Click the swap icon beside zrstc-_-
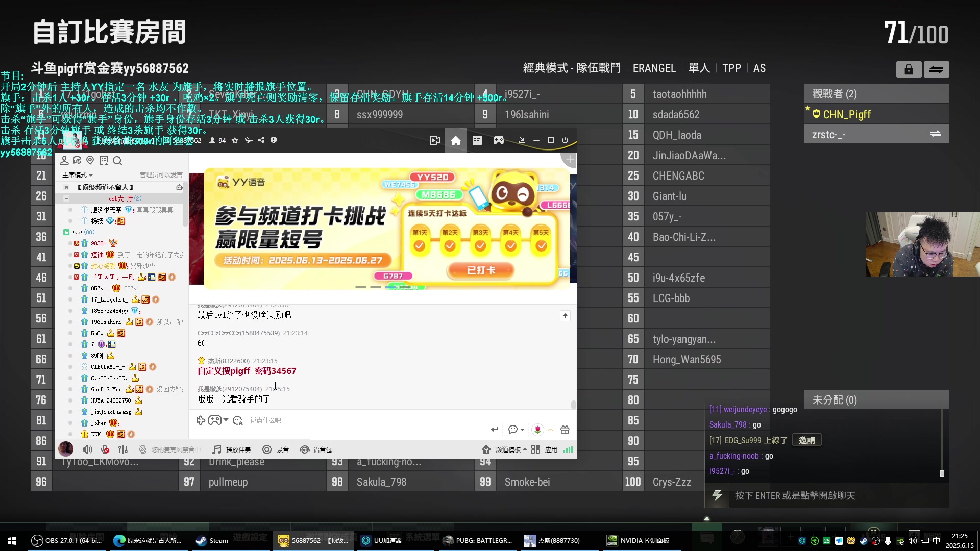This screenshot has width=980, height=551. 936,134
